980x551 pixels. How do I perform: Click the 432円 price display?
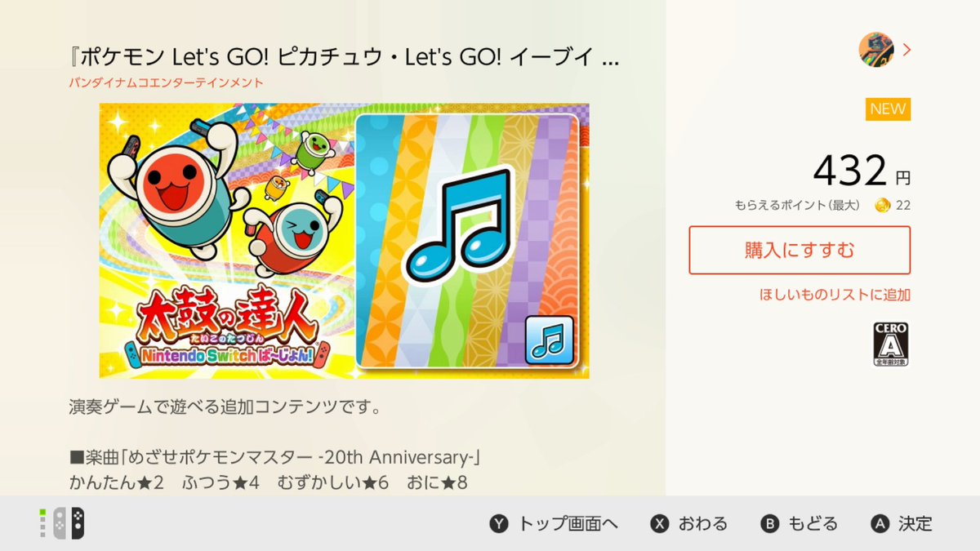[x=862, y=171]
